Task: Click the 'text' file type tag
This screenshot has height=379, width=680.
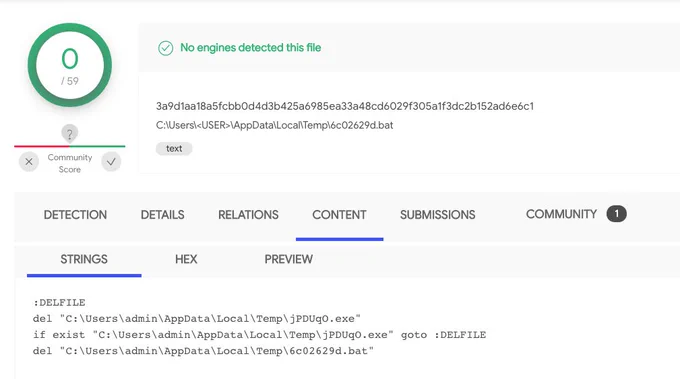Action: (x=174, y=148)
